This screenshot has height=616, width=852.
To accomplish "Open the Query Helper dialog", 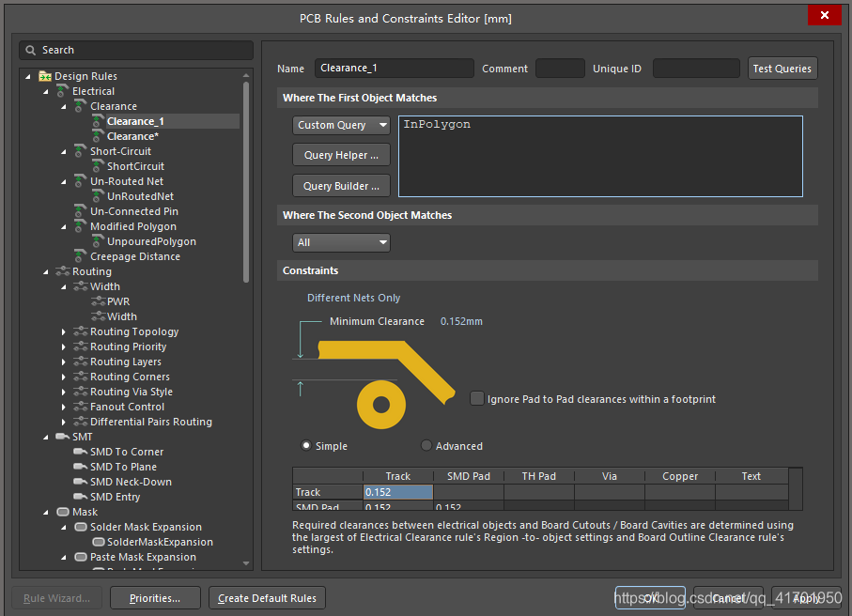I will tap(341, 155).
